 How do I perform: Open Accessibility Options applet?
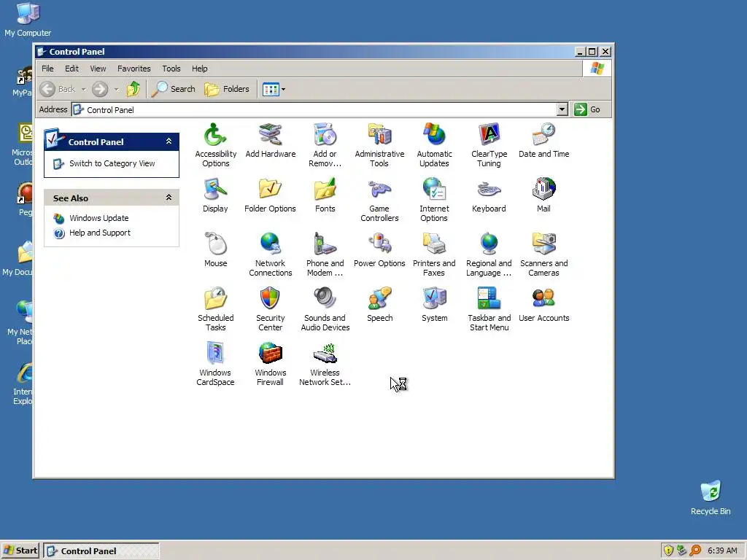click(x=215, y=135)
